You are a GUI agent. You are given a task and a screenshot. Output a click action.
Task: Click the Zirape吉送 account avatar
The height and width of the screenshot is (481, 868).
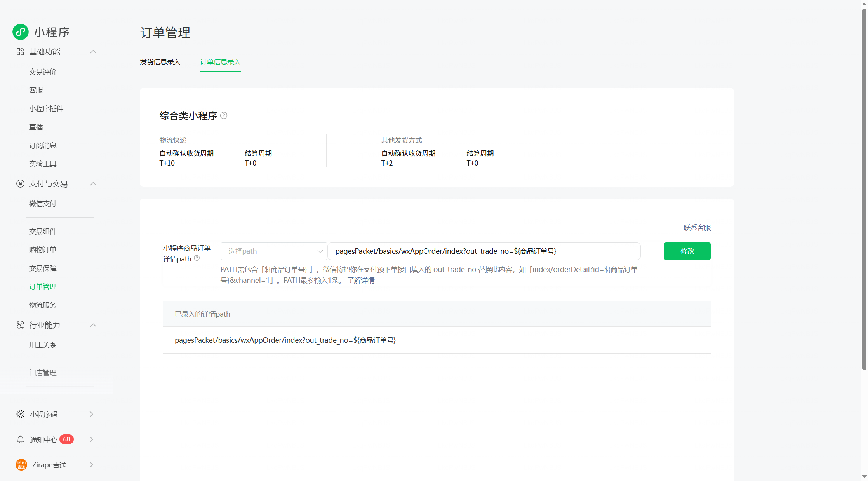click(21, 465)
